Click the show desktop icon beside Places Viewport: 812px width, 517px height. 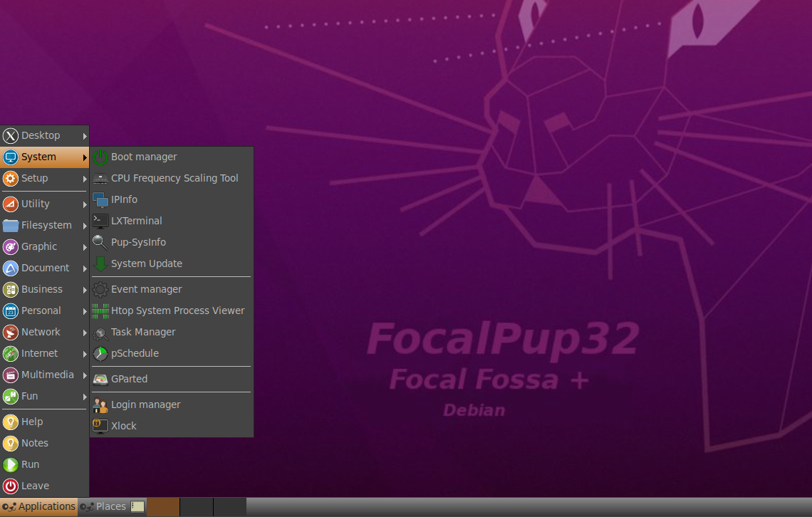(x=137, y=506)
